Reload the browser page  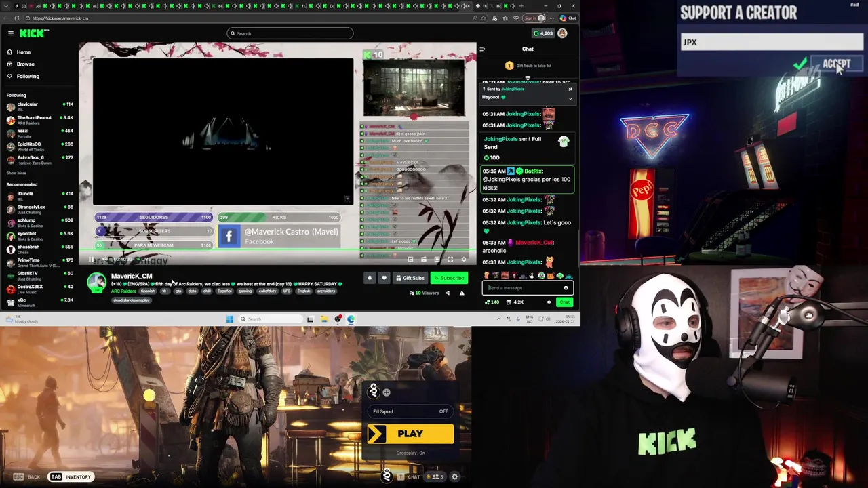(x=16, y=18)
